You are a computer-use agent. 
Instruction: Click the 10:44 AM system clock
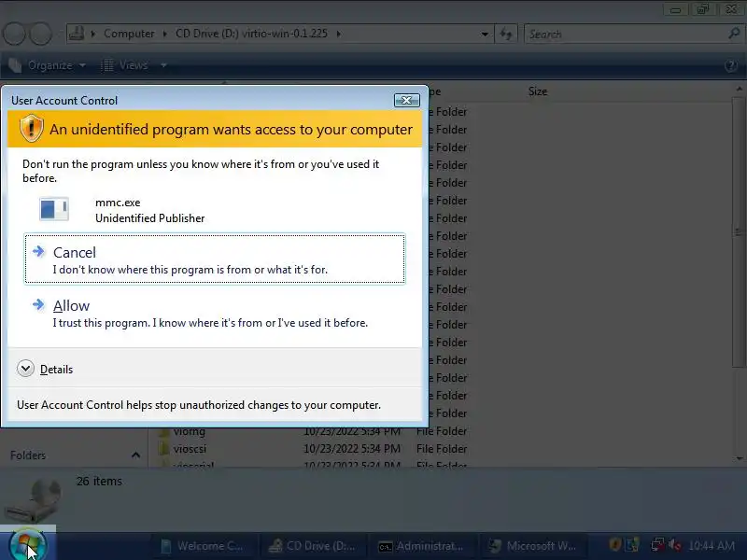point(712,546)
